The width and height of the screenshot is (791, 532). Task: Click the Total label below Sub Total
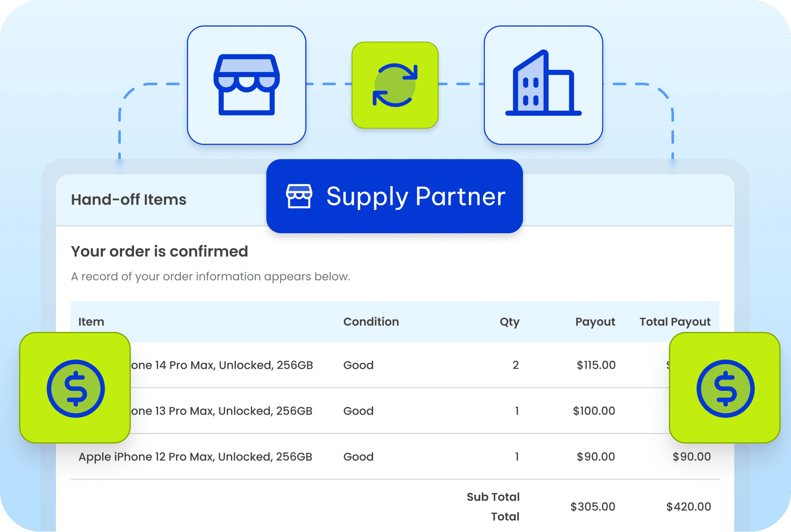tap(505, 516)
